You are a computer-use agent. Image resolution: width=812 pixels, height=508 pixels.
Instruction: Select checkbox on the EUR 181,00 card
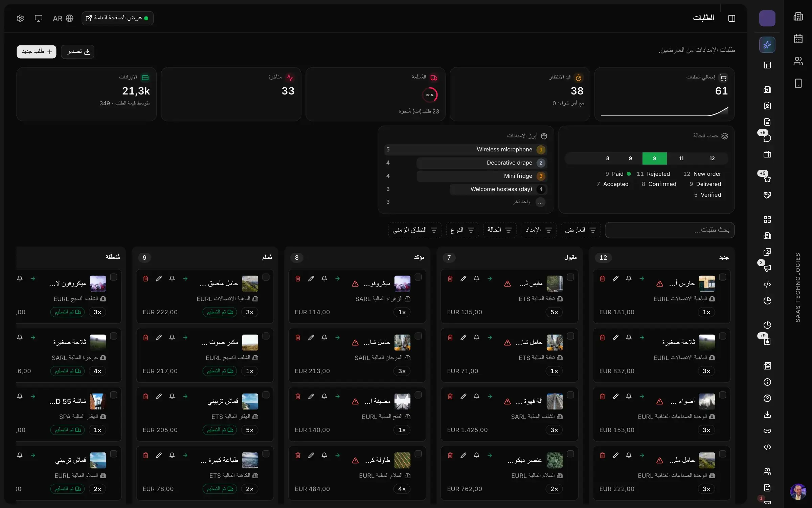(722, 277)
